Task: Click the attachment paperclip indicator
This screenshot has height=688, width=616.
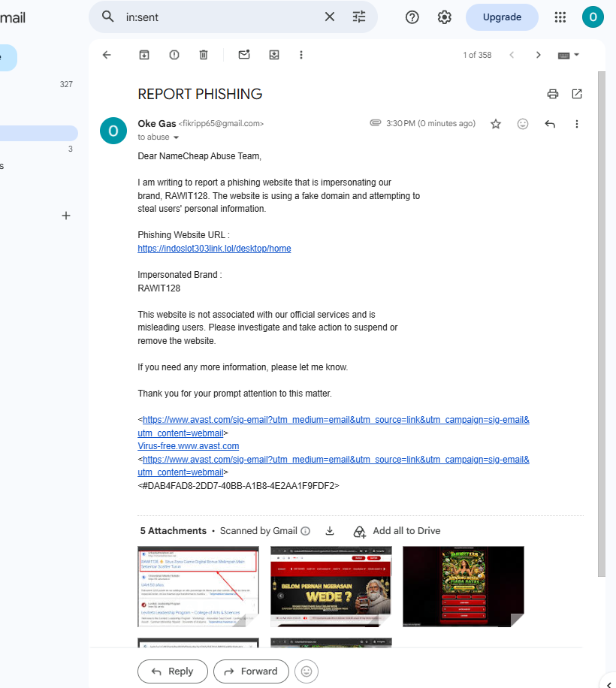Action: pyautogui.click(x=375, y=123)
